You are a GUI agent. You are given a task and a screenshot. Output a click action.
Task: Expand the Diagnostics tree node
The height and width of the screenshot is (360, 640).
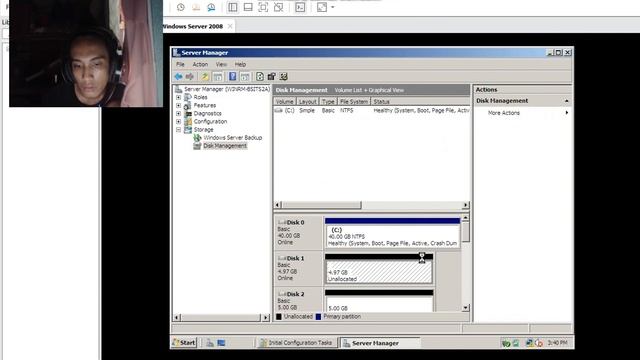point(178,113)
